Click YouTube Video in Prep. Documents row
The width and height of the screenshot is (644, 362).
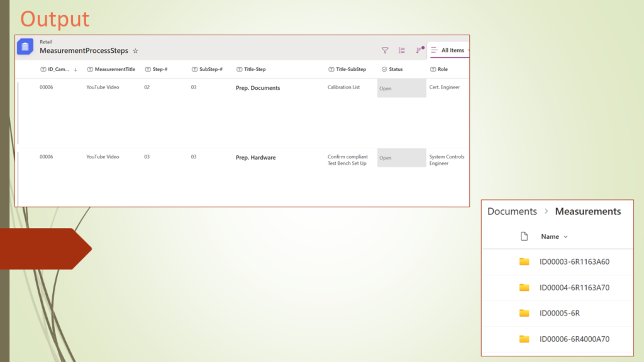pos(103,87)
